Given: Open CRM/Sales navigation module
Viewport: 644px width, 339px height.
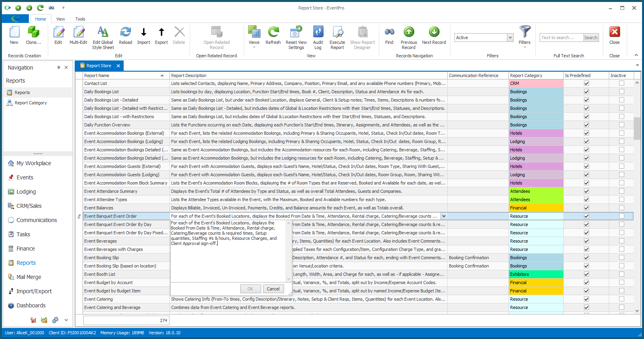Looking at the screenshot, I should pyautogui.click(x=29, y=206).
